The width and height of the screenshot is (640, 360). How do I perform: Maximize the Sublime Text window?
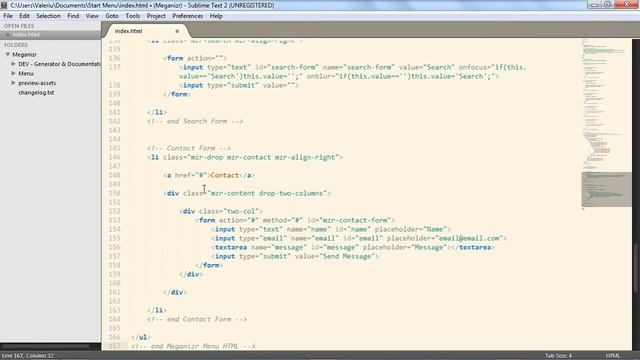pyautogui.click(x=607, y=4)
